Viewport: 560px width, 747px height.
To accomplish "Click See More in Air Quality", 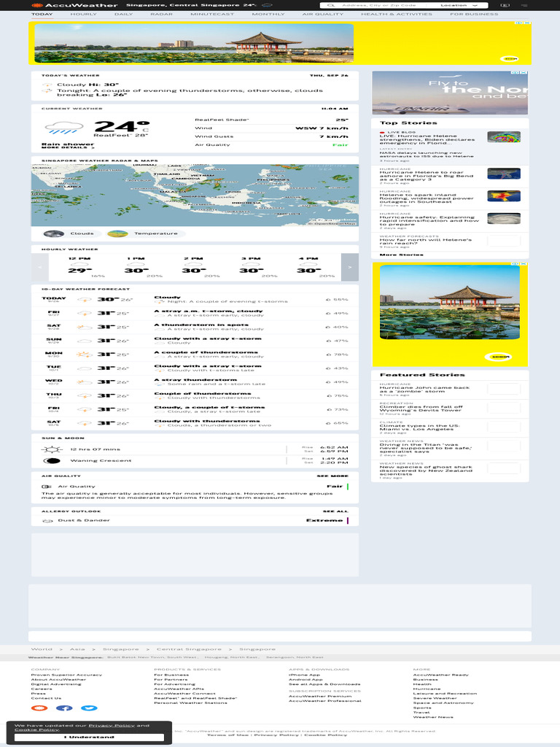I will (x=332, y=476).
